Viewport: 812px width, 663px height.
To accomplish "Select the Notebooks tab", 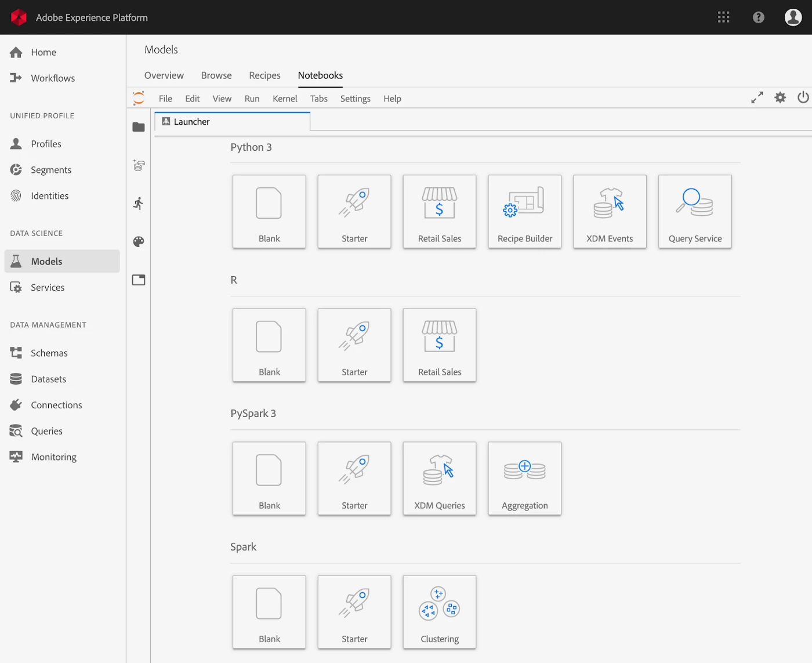I will pyautogui.click(x=320, y=75).
